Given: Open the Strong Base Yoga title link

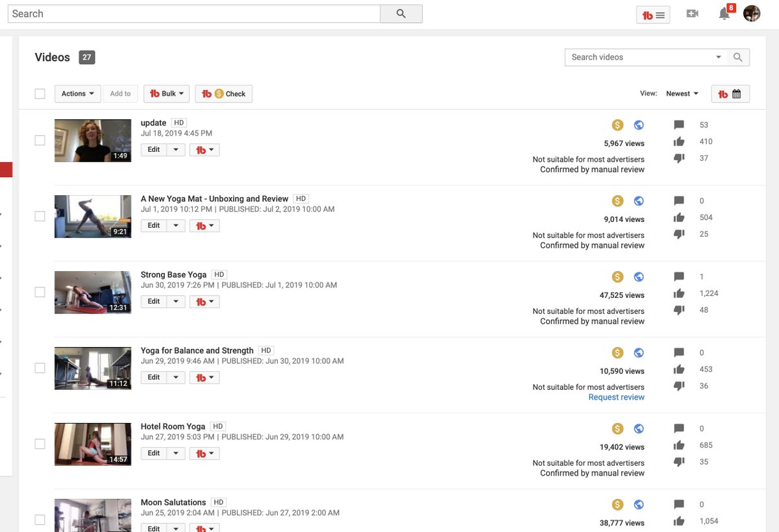Looking at the screenshot, I should pyautogui.click(x=173, y=275).
